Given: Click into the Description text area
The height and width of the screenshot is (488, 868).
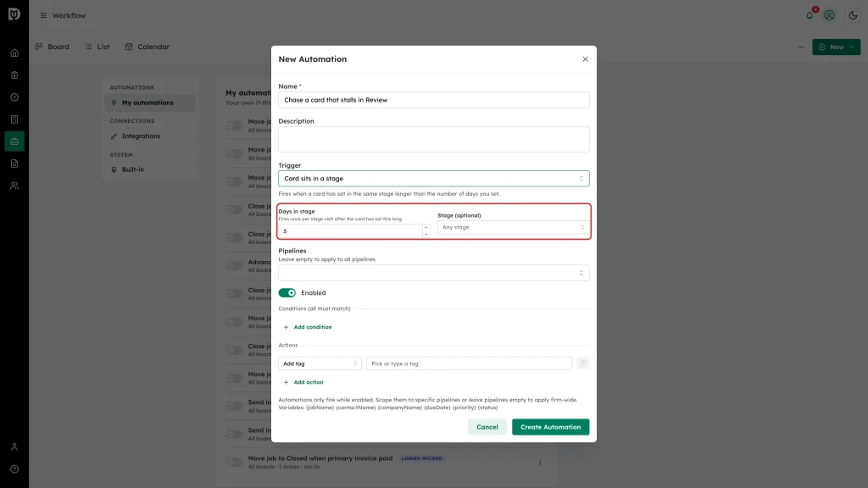Looking at the screenshot, I should (x=433, y=140).
